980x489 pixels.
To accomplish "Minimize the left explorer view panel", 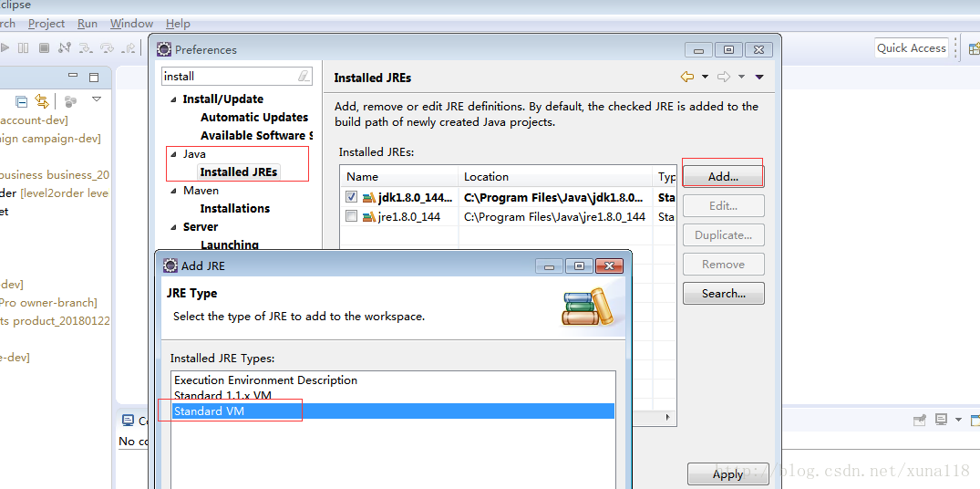I will coord(73,76).
